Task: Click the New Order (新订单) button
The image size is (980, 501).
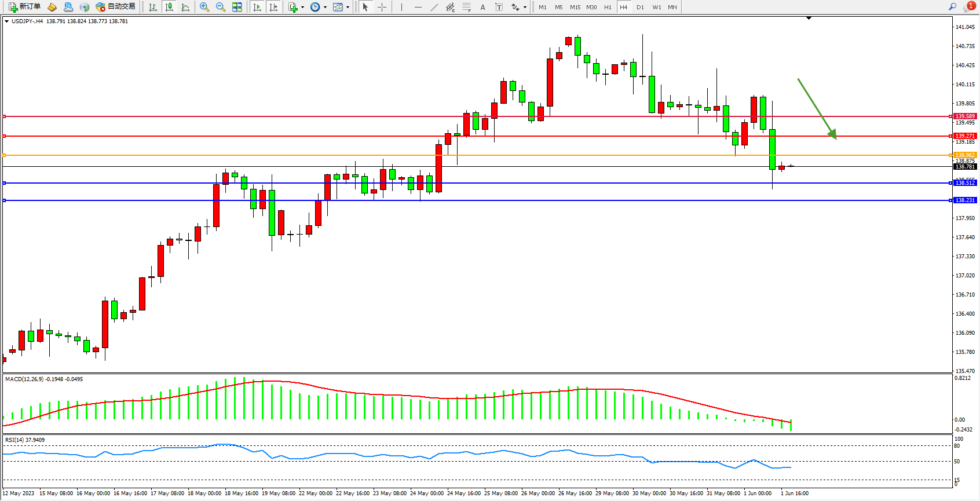Action: tap(24, 7)
